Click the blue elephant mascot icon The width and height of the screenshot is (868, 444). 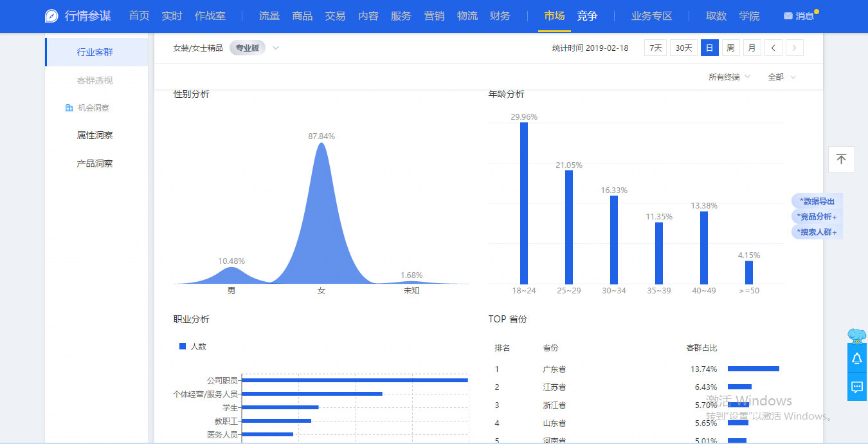856,335
